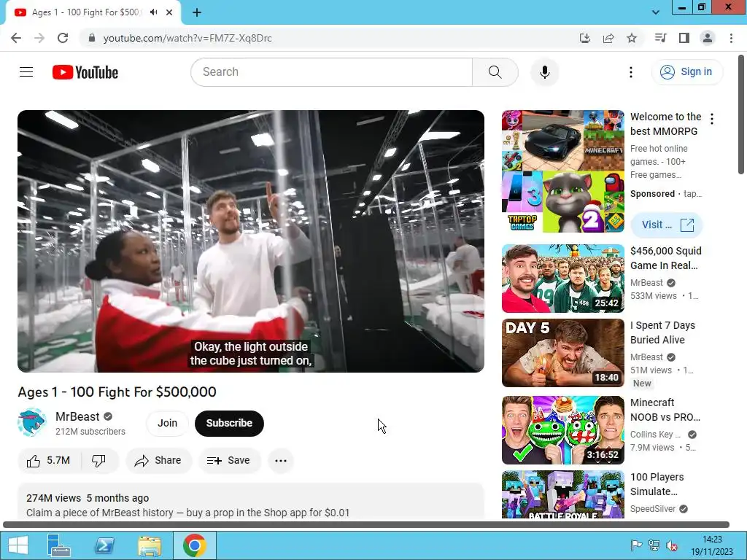
Task: Click the address bar URL
Action: [187, 38]
